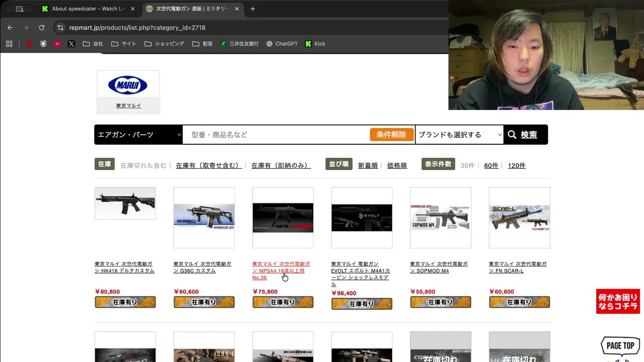Open the 会社 bookmark folder

click(x=93, y=44)
